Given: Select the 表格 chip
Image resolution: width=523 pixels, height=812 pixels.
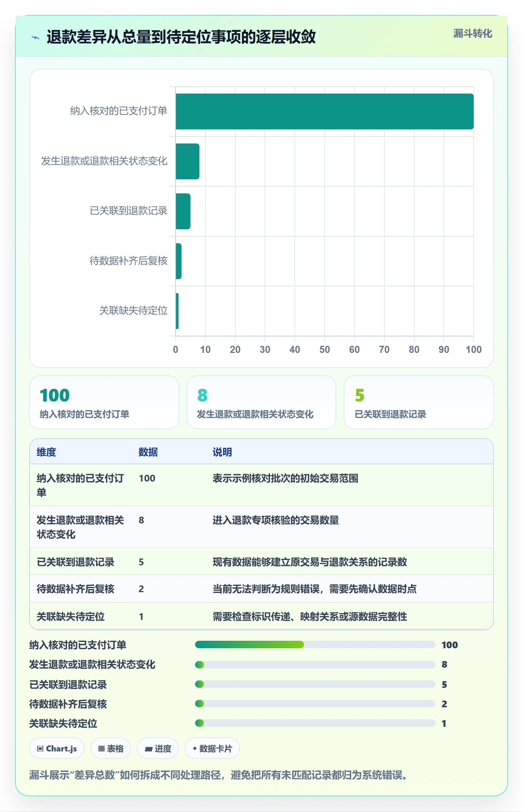Looking at the screenshot, I should [x=111, y=748].
